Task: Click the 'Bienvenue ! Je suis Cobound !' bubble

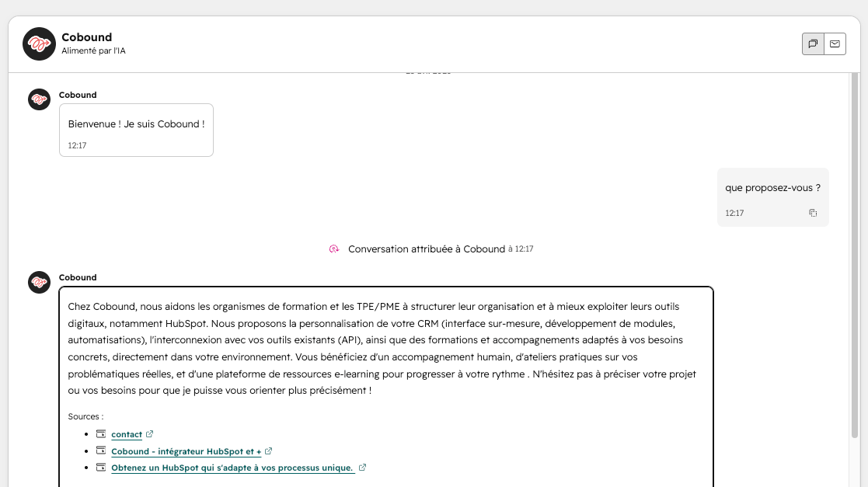Action: tap(136, 124)
